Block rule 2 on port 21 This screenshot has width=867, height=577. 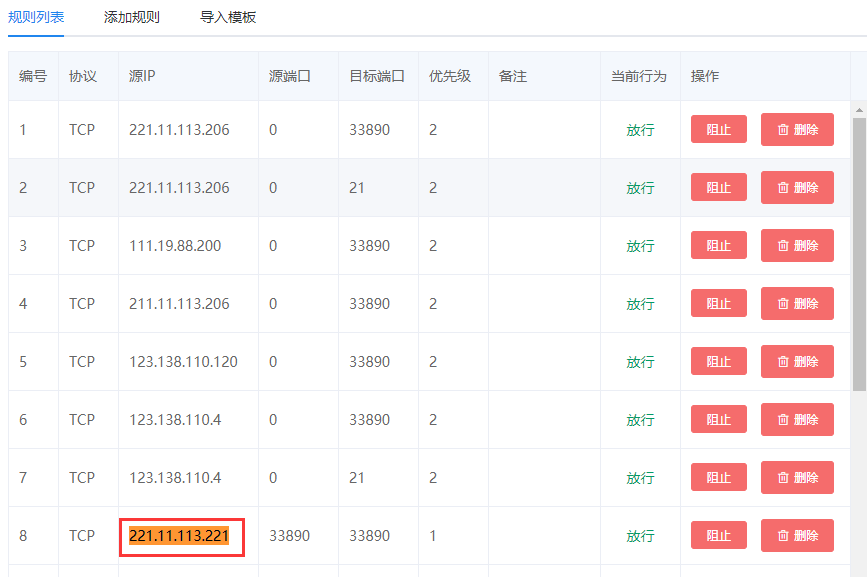pos(718,188)
